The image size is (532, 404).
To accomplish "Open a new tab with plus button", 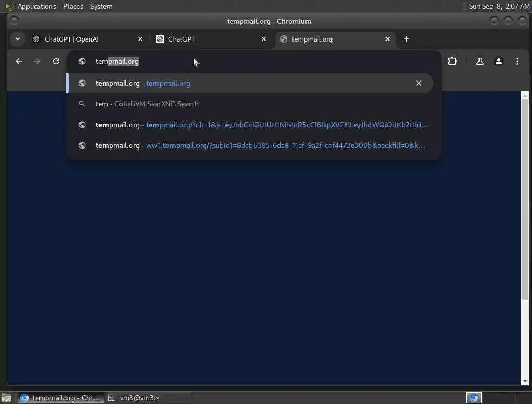I will (406, 39).
